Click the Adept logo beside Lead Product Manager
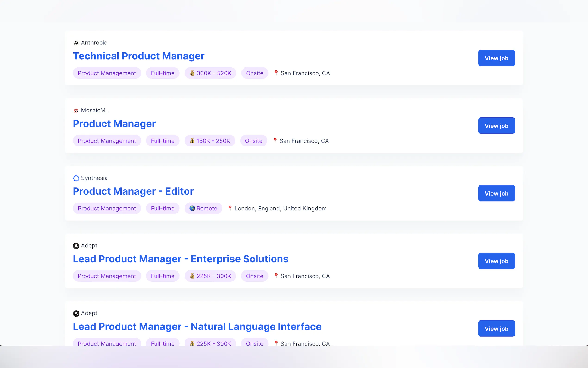Viewport: 588px width, 368px height. pos(76,246)
